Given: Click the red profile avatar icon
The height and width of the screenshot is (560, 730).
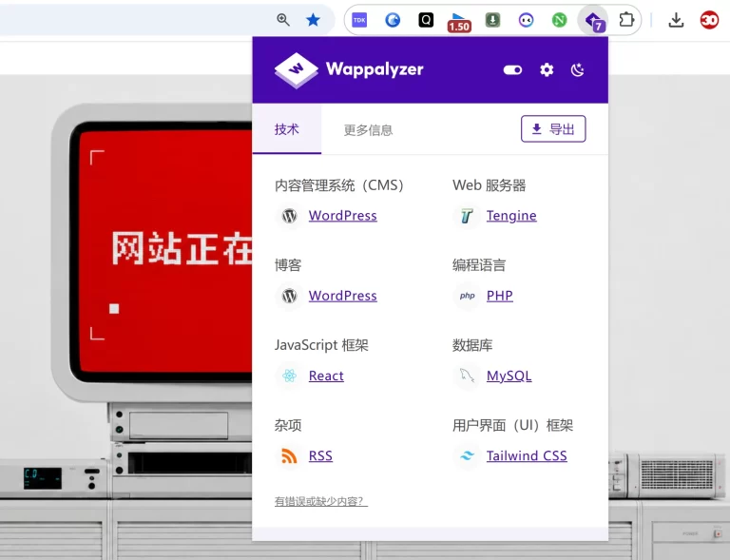Looking at the screenshot, I should 709,20.
